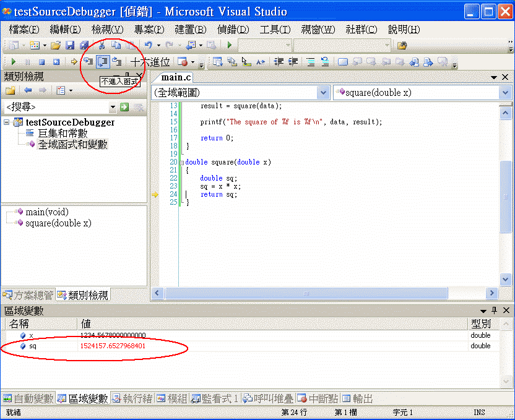
Task: Collapse the square function outline at line 20
Action: tap(181, 163)
